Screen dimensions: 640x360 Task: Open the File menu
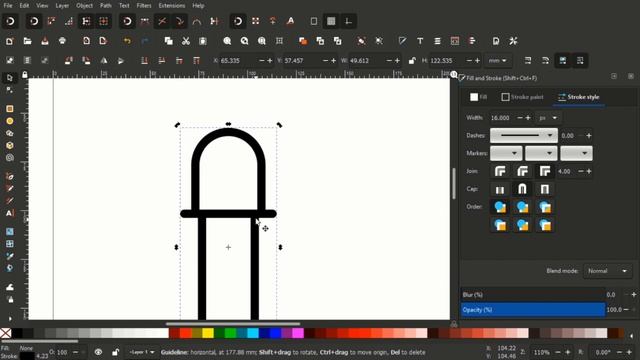pyautogui.click(x=8, y=6)
